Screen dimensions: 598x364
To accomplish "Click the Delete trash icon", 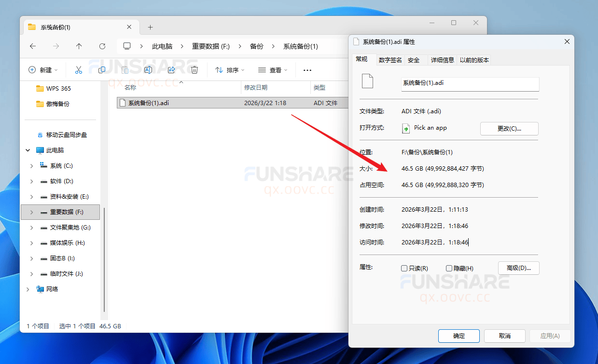I will [x=194, y=70].
